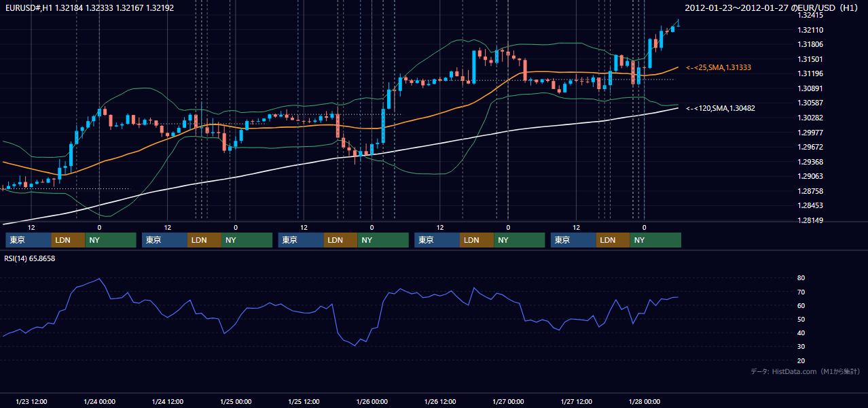Click the データ: HistData.com source credit
This screenshot has height=408, width=868.
point(806,371)
